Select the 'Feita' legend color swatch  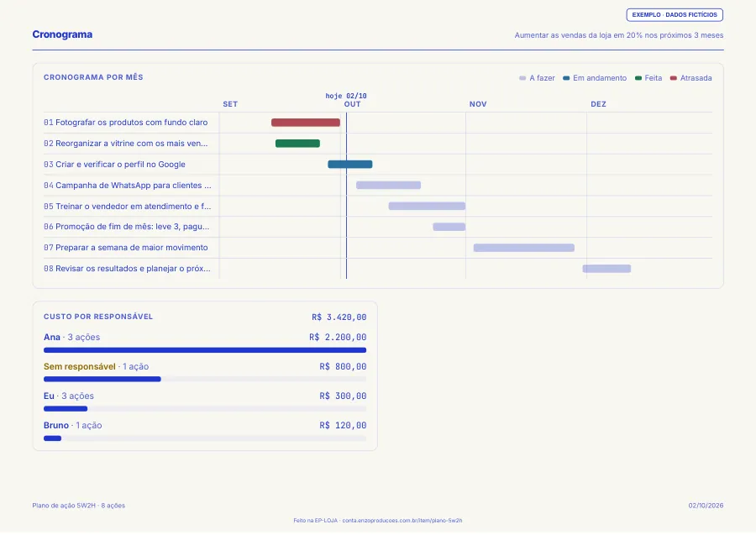click(638, 78)
